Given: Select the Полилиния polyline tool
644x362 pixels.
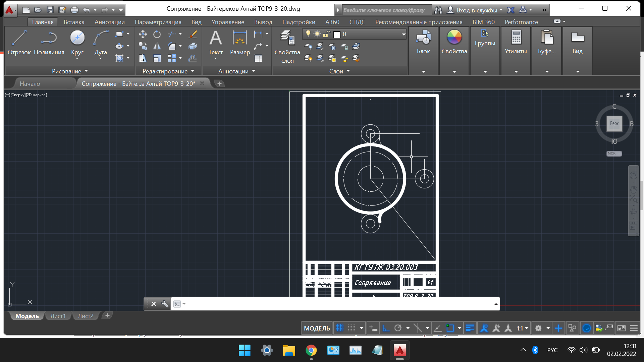Looking at the screenshot, I should [x=49, y=43].
